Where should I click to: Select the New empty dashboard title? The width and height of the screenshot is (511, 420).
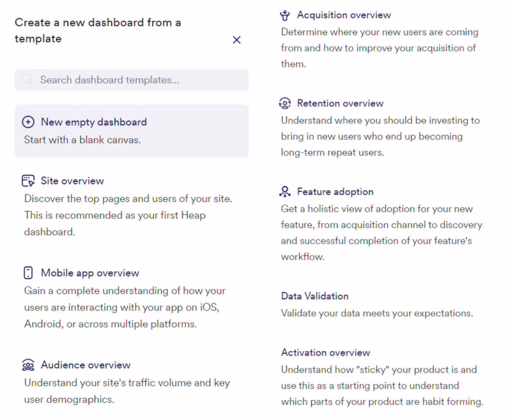[94, 122]
